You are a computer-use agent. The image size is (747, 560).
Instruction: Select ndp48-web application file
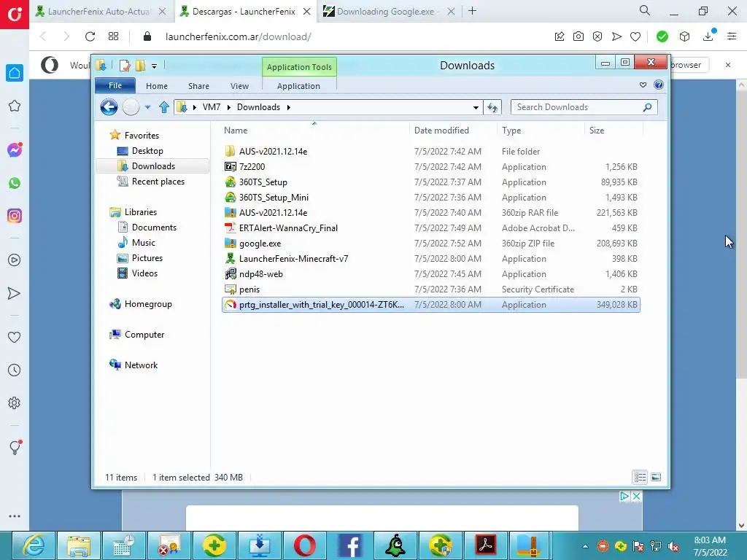coord(431,274)
